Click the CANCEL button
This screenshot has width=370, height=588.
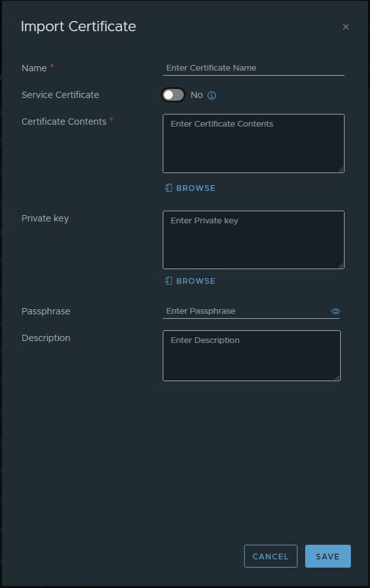(x=271, y=556)
